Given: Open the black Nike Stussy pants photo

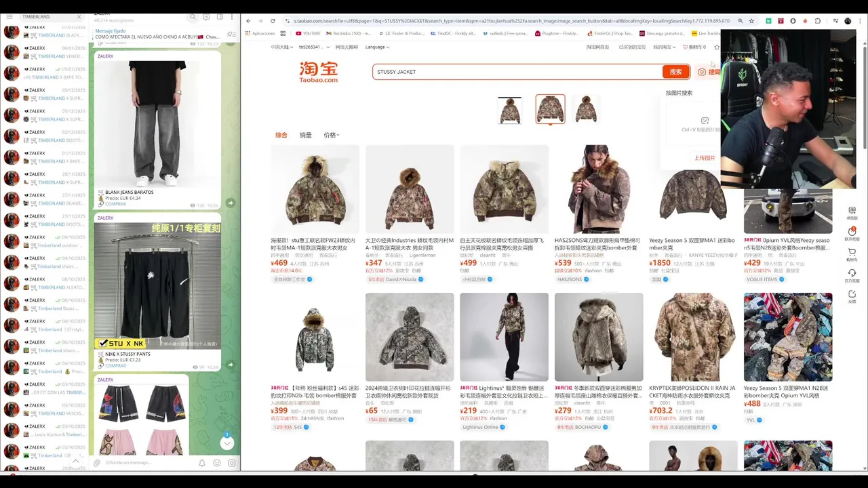Looking at the screenshot, I should pyautogui.click(x=157, y=286).
